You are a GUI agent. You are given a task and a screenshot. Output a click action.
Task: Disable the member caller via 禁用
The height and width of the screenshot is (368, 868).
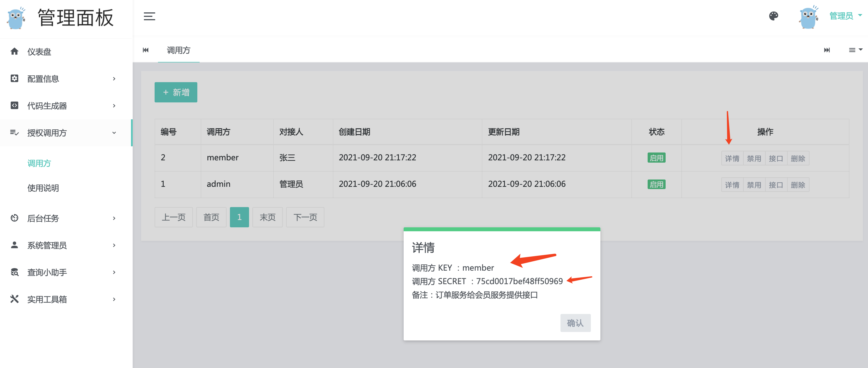[x=754, y=158]
